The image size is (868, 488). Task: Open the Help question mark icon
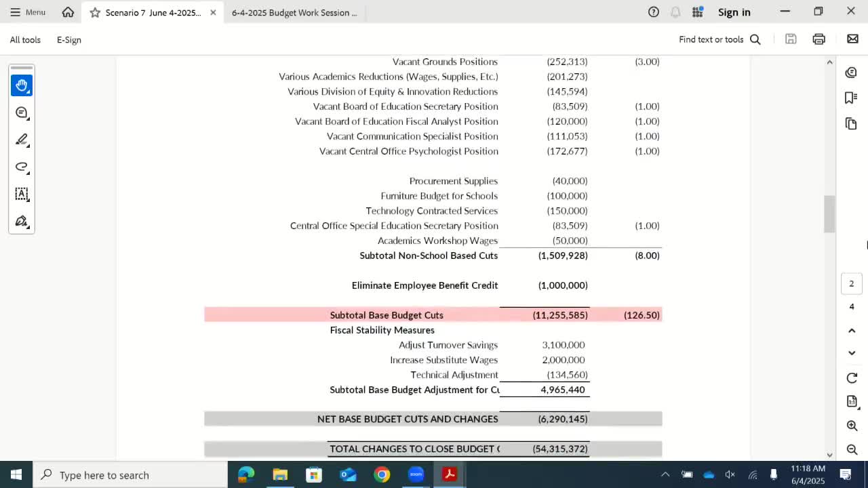tap(654, 12)
